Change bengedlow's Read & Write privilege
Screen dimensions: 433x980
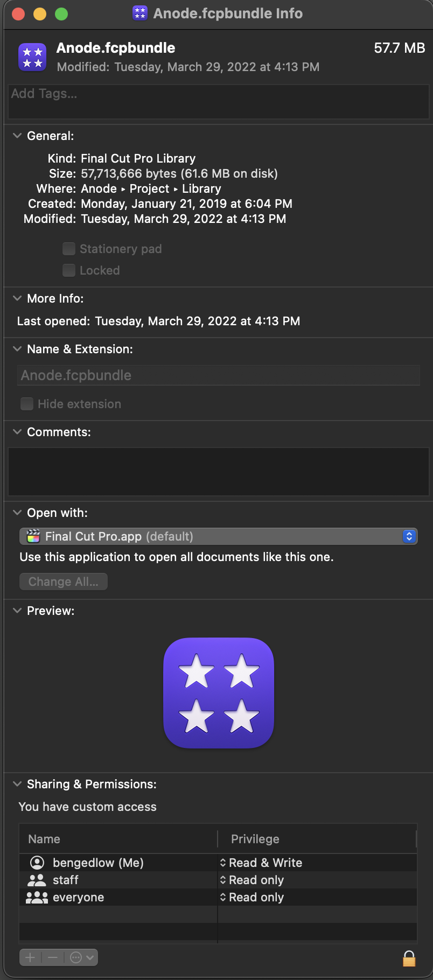point(262,863)
